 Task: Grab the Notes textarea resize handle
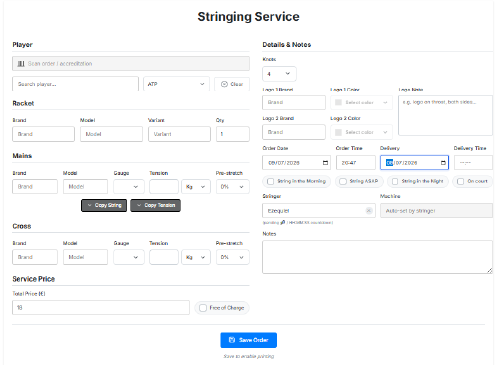click(x=489, y=271)
